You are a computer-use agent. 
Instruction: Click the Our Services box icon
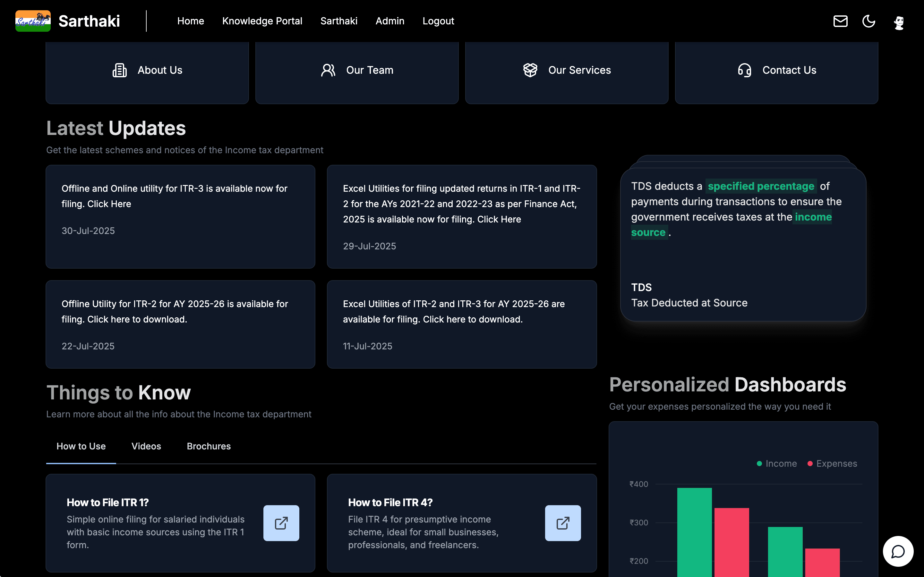[530, 70]
